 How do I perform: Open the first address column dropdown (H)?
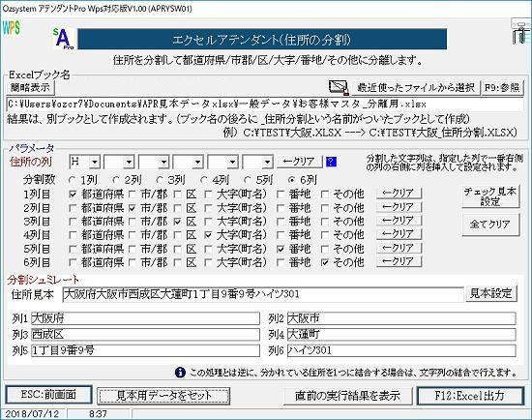pos(95,162)
